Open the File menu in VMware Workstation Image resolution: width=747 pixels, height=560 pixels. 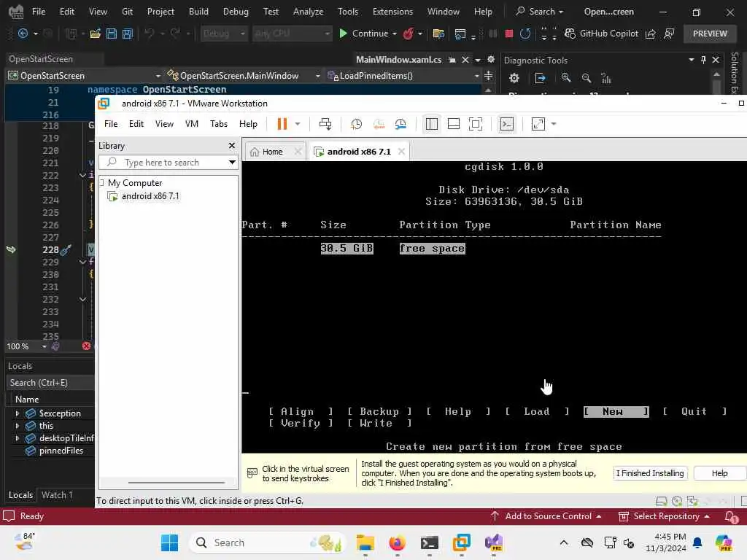[x=111, y=124]
